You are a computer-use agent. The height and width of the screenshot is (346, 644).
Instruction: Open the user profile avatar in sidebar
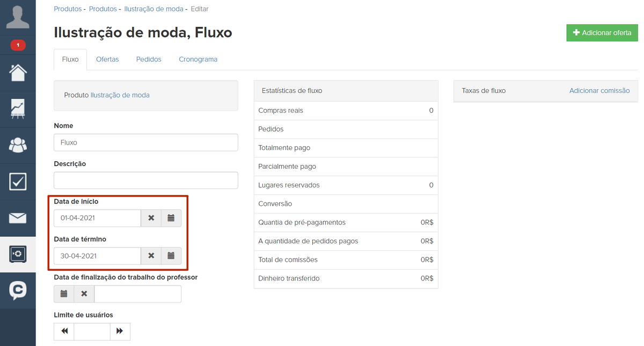18,17
